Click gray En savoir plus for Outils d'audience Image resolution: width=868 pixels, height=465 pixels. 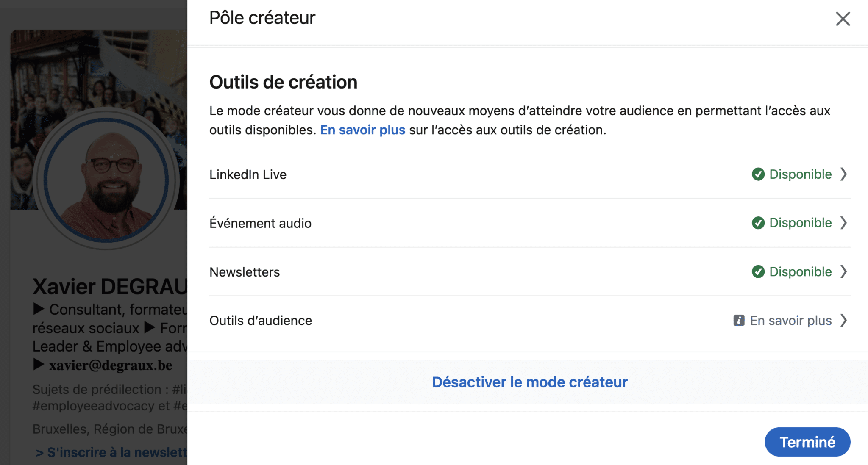pos(791,321)
